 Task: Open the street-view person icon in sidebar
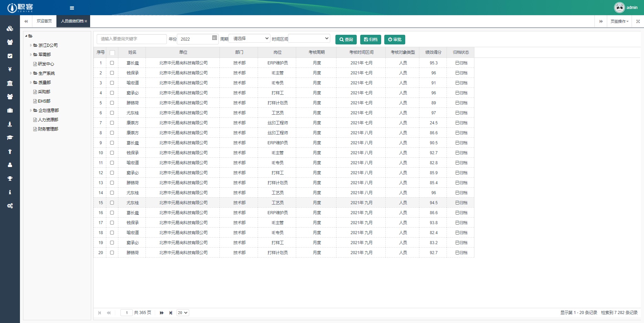[10, 124]
